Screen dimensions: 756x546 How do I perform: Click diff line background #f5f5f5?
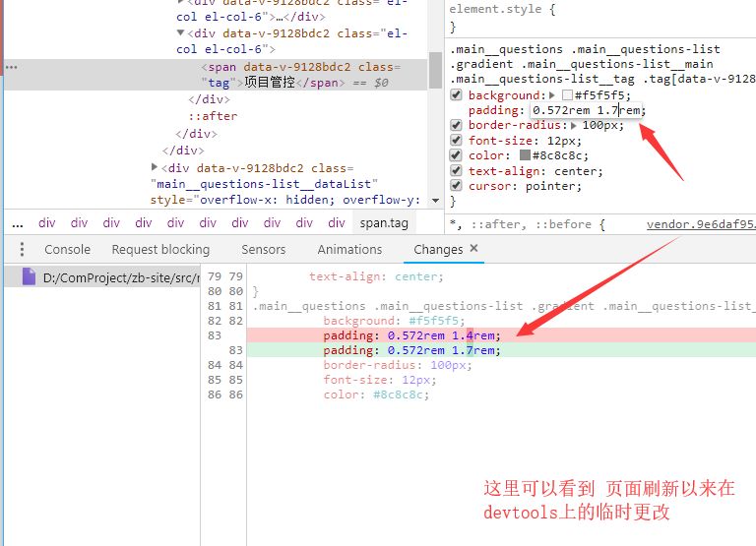(x=394, y=321)
